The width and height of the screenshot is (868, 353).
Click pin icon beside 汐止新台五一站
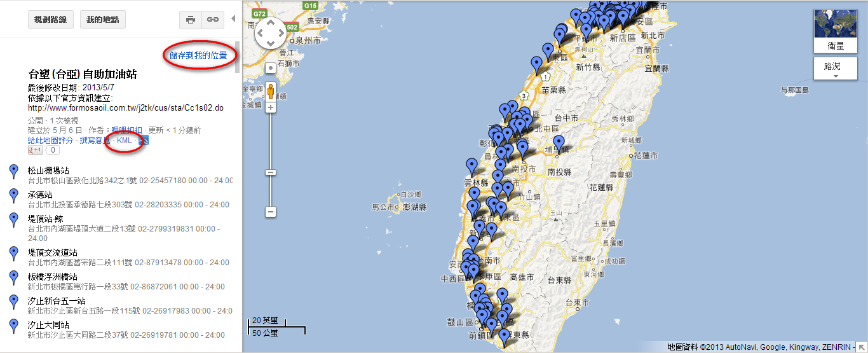coord(14,302)
